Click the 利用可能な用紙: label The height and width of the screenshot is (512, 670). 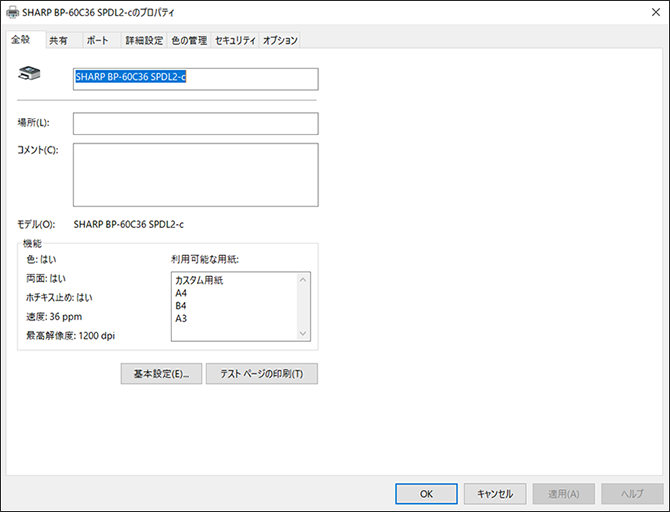click(x=205, y=259)
